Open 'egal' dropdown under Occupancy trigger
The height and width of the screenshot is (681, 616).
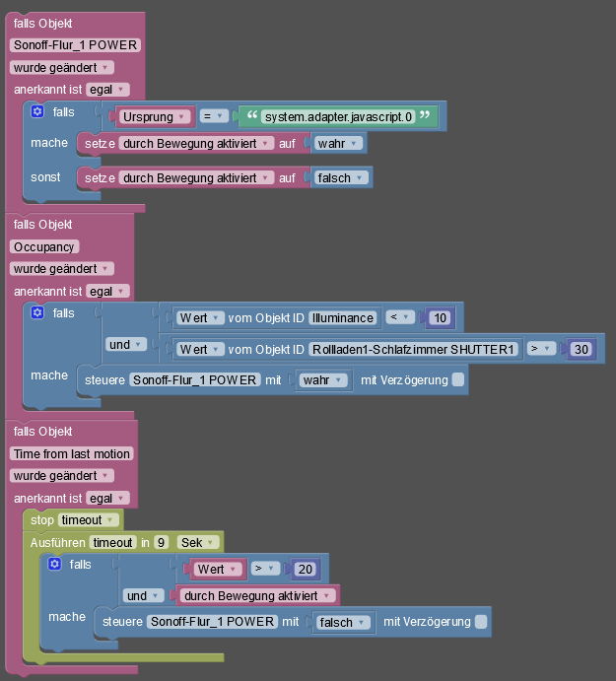tap(107, 291)
